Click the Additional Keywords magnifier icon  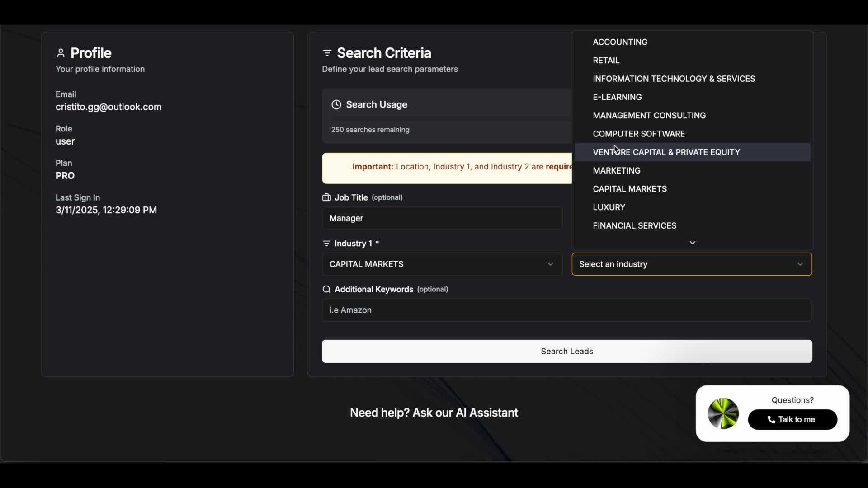[326, 290]
